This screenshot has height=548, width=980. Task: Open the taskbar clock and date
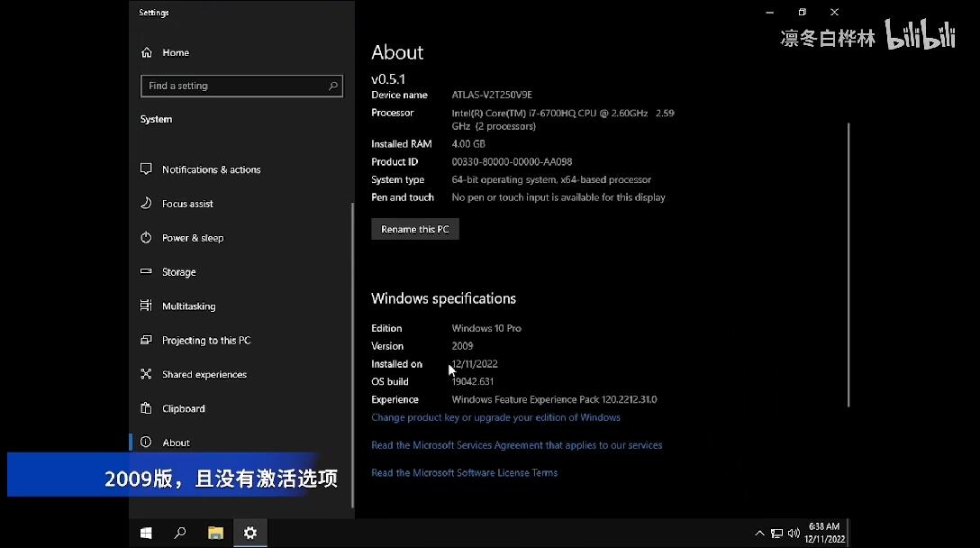click(x=824, y=533)
